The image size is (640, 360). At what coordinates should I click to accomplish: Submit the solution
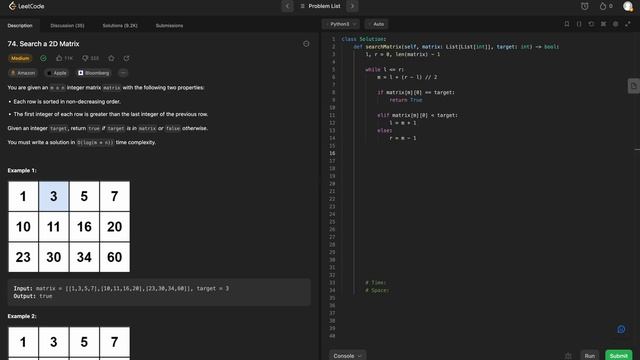[619, 356]
